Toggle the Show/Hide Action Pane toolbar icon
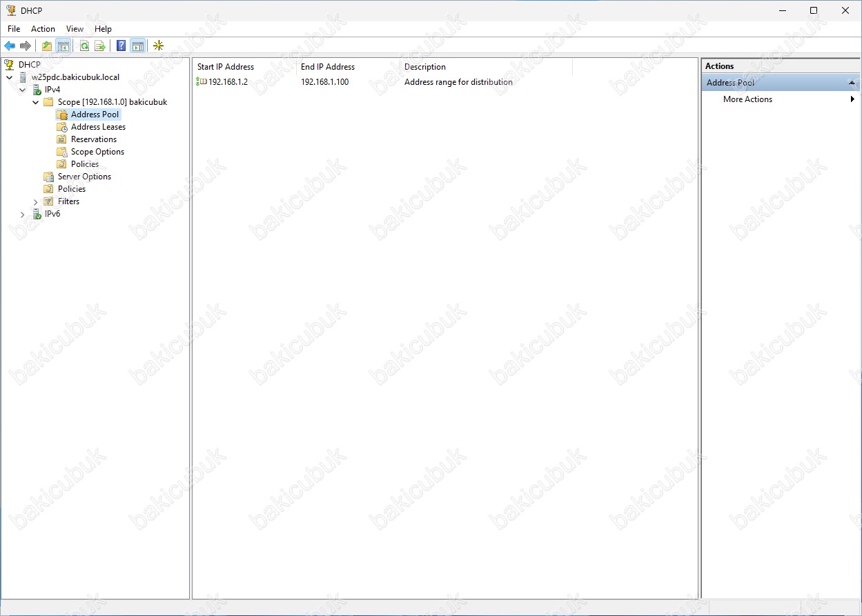Viewport: 862px width, 616px height. click(137, 46)
